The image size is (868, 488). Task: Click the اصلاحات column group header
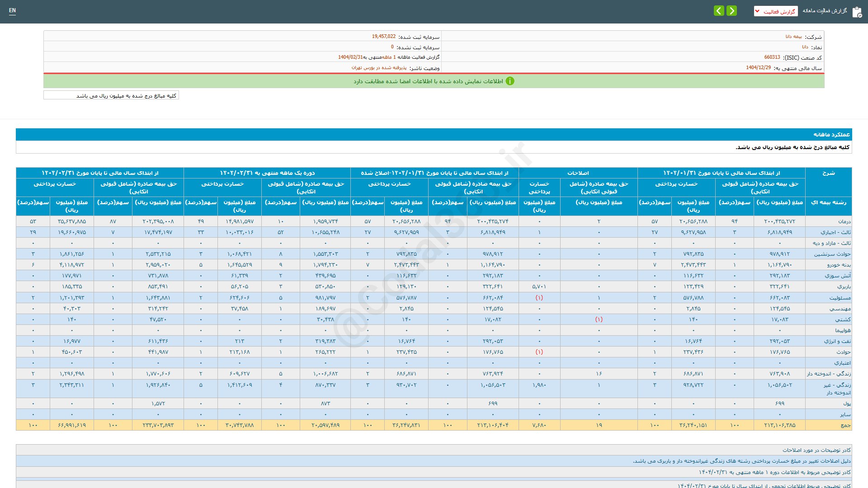(578, 173)
